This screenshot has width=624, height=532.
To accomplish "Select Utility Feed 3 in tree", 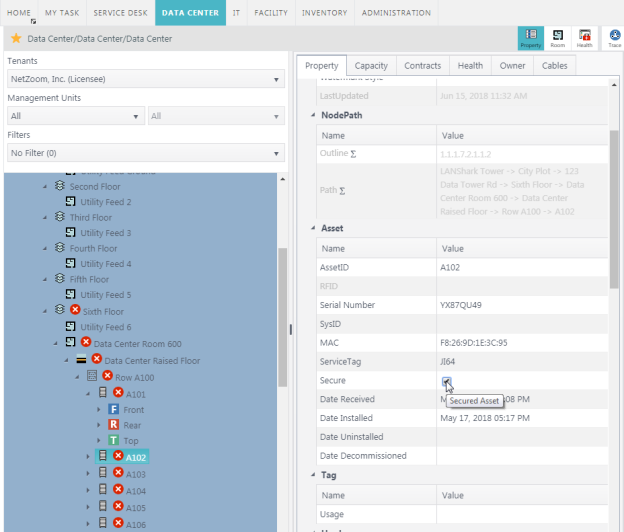I will (105, 233).
